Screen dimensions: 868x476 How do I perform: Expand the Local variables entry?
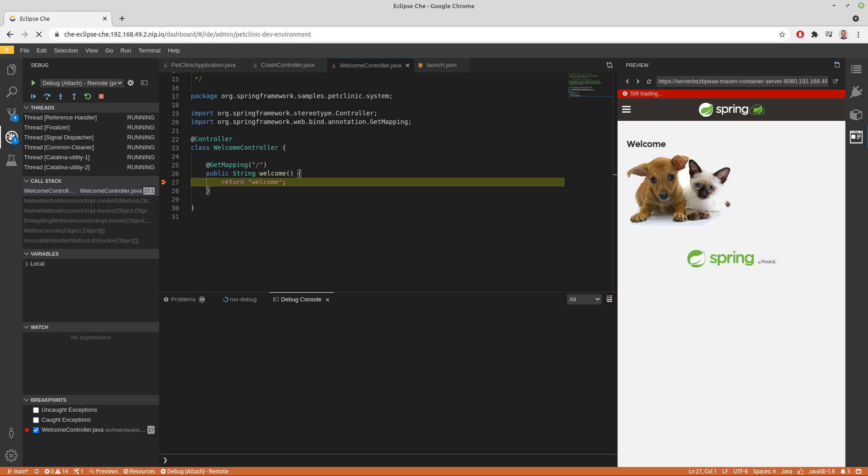coord(27,264)
